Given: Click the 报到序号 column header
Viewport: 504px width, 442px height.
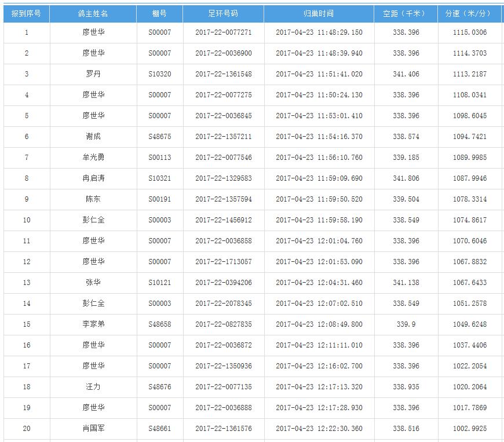Looking at the screenshot, I should pyautogui.click(x=26, y=13).
